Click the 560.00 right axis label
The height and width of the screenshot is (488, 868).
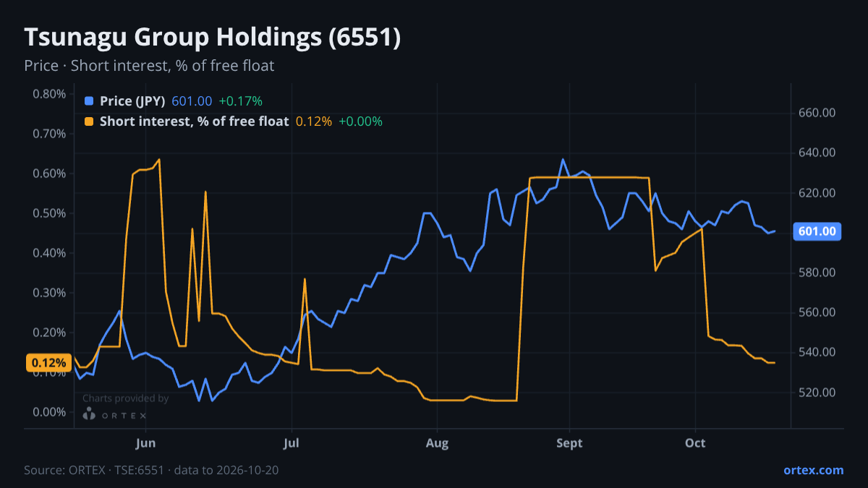(817, 312)
